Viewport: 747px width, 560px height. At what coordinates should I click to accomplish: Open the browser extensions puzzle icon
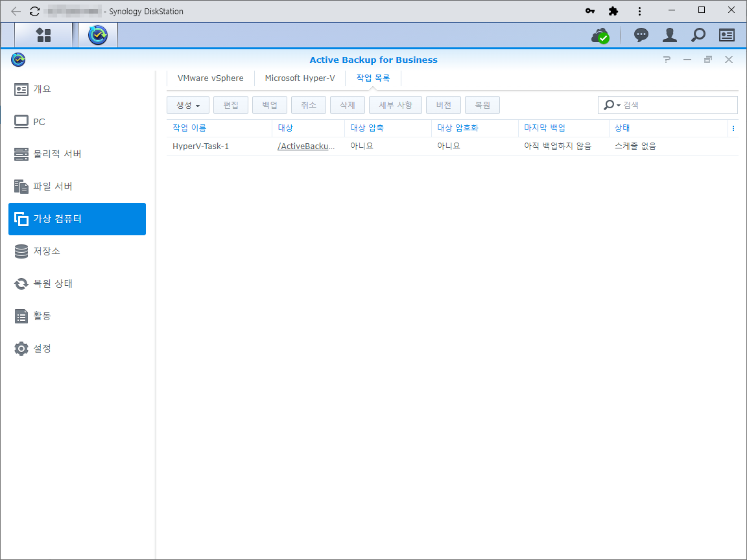(x=613, y=11)
